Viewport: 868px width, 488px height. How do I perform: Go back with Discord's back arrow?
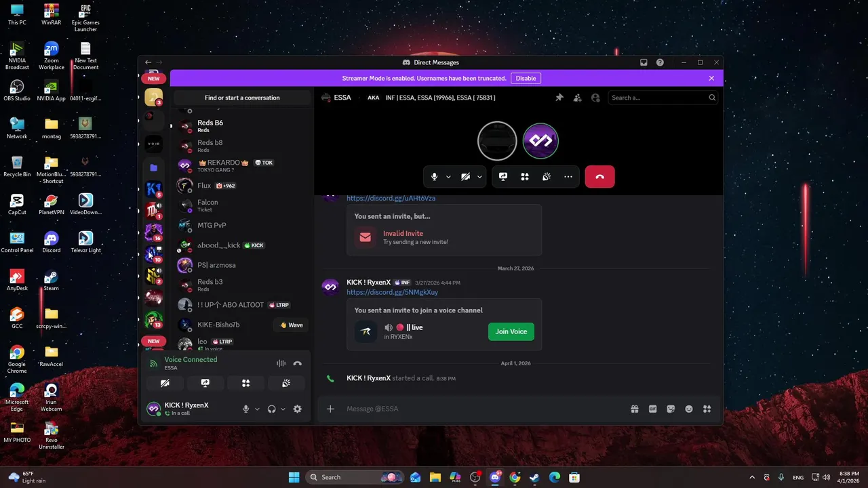[x=149, y=62]
